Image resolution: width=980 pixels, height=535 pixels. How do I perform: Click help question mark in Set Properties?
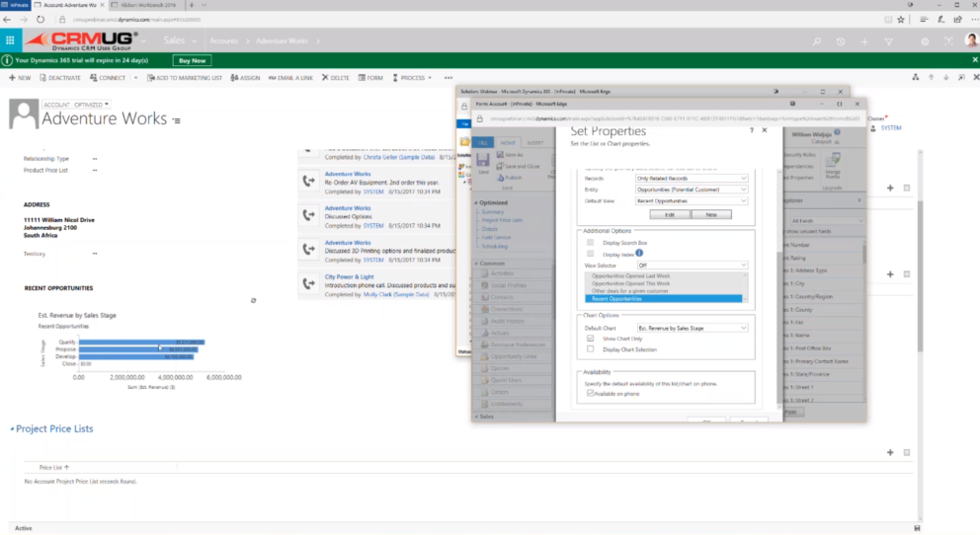(x=751, y=130)
